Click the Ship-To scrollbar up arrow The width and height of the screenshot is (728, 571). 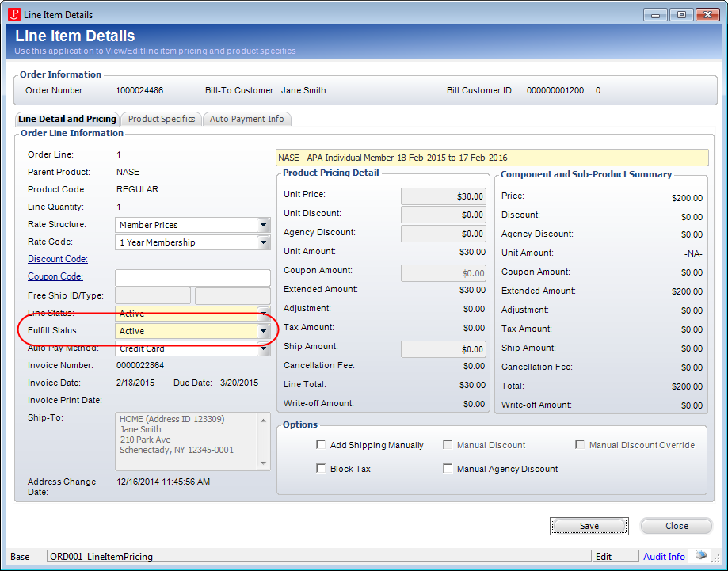[263, 420]
